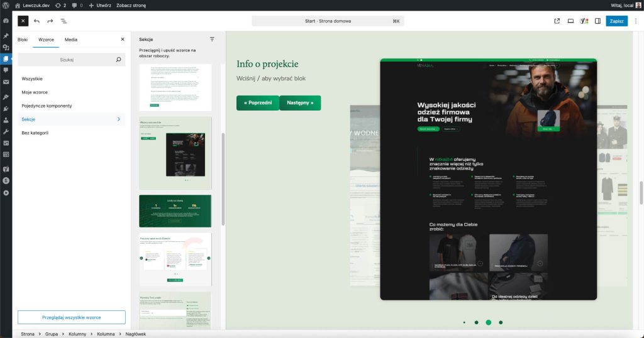This screenshot has height=338, width=644.
Task: Open the Media library icon in the admin sidebar
Action: (x=6, y=47)
